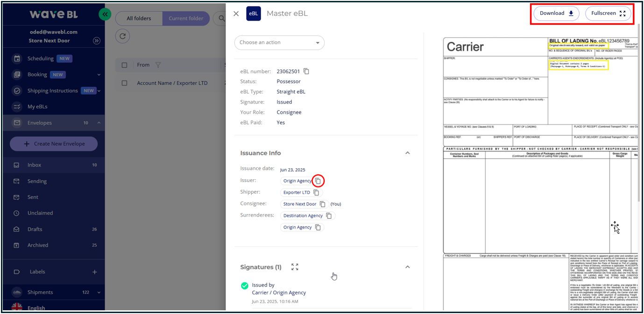
Task: Copy eBL number 23062501
Action: pyautogui.click(x=306, y=71)
